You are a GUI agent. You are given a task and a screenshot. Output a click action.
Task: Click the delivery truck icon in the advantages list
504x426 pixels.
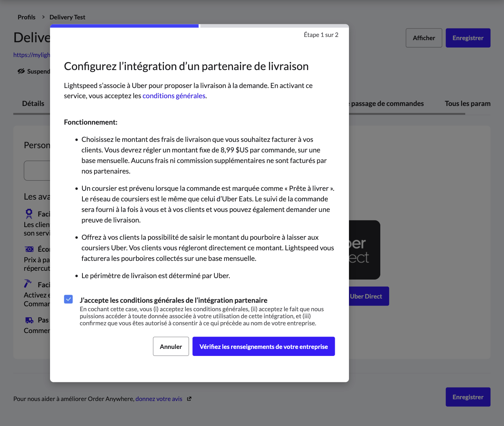[29, 320]
